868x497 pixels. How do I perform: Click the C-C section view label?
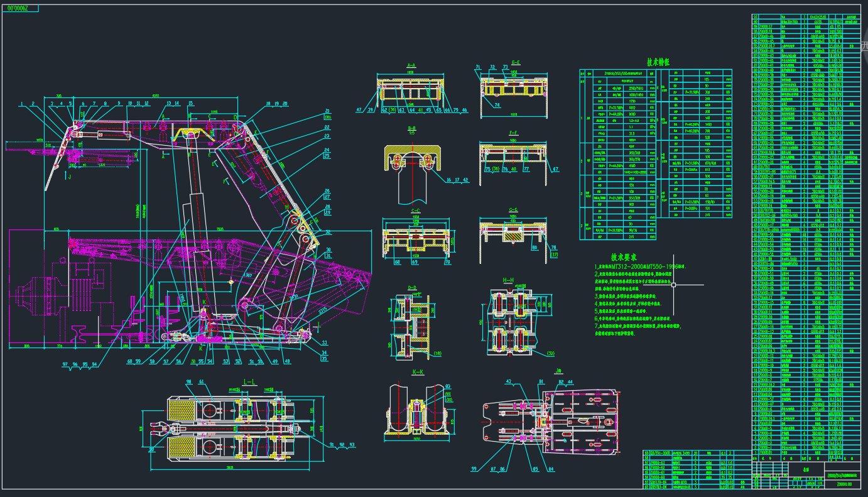tap(415, 210)
